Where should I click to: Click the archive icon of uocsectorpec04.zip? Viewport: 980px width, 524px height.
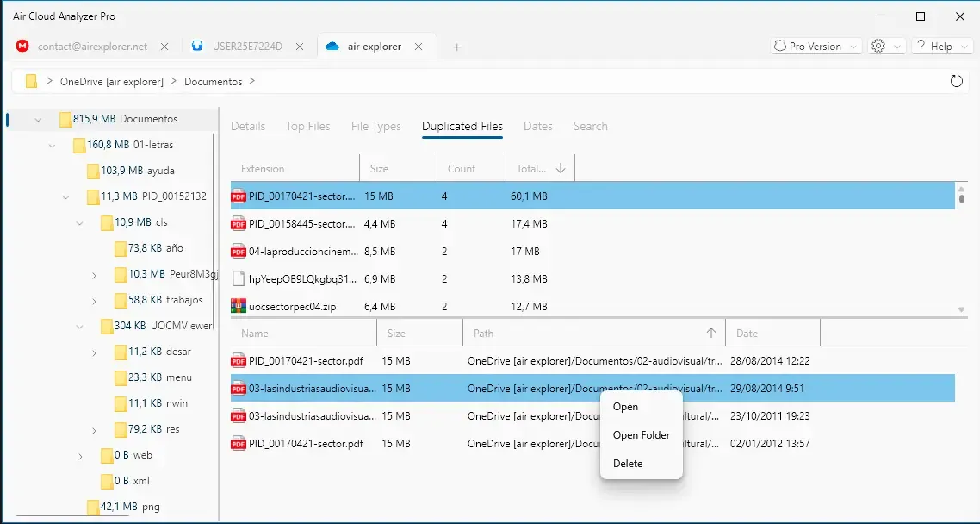(239, 307)
